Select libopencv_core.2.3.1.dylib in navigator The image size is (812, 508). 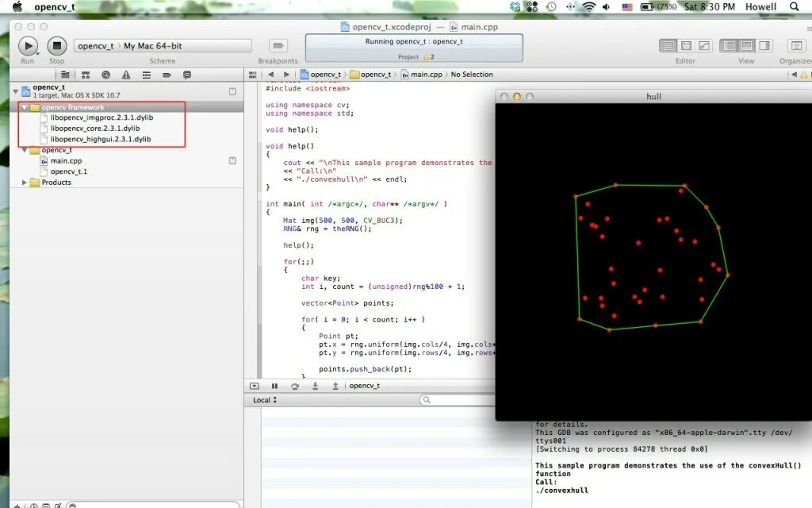point(95,129)
